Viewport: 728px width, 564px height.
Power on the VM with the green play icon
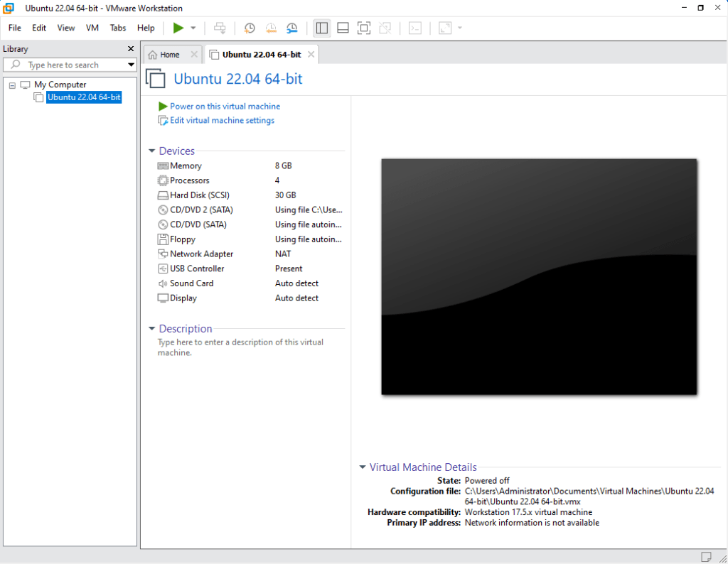(177, 28)
